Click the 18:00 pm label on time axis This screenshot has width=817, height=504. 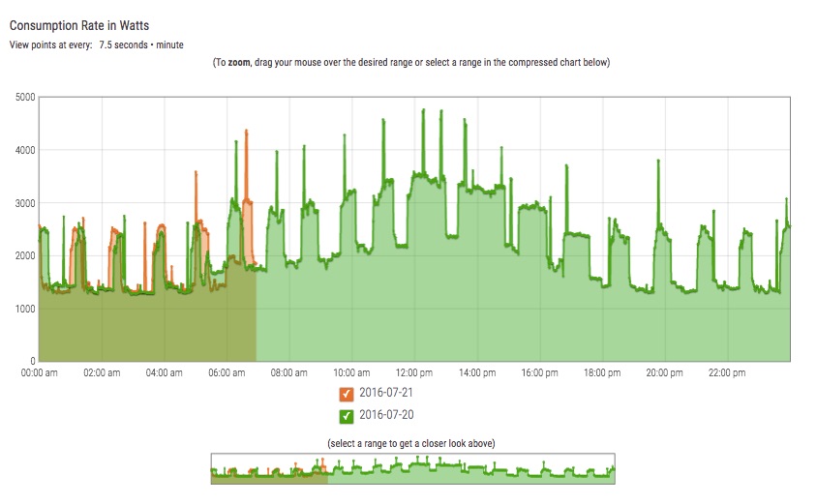[x=601, y=372]
